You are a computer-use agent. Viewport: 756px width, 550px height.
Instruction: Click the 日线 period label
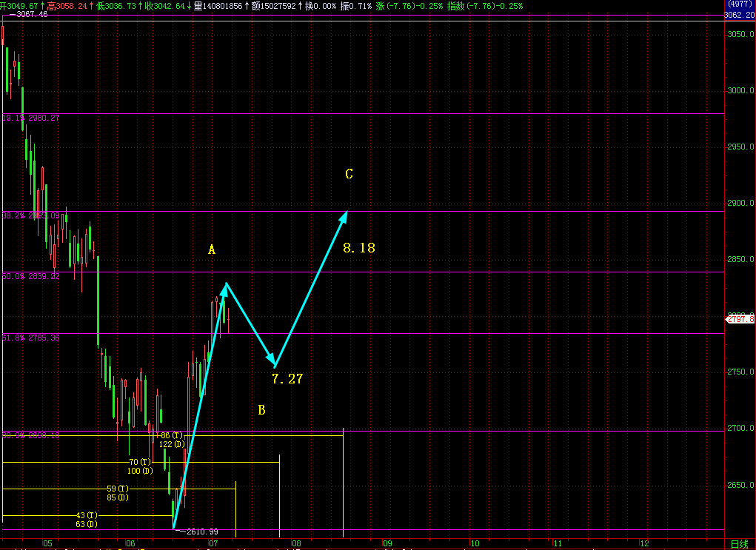[739, 544]
